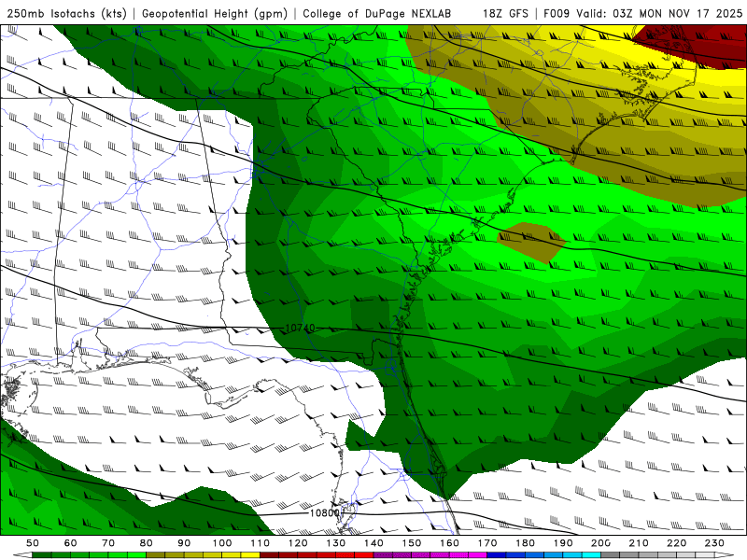
Task: Click the 60 value on the color scale
Action: (x=71, y=543)
